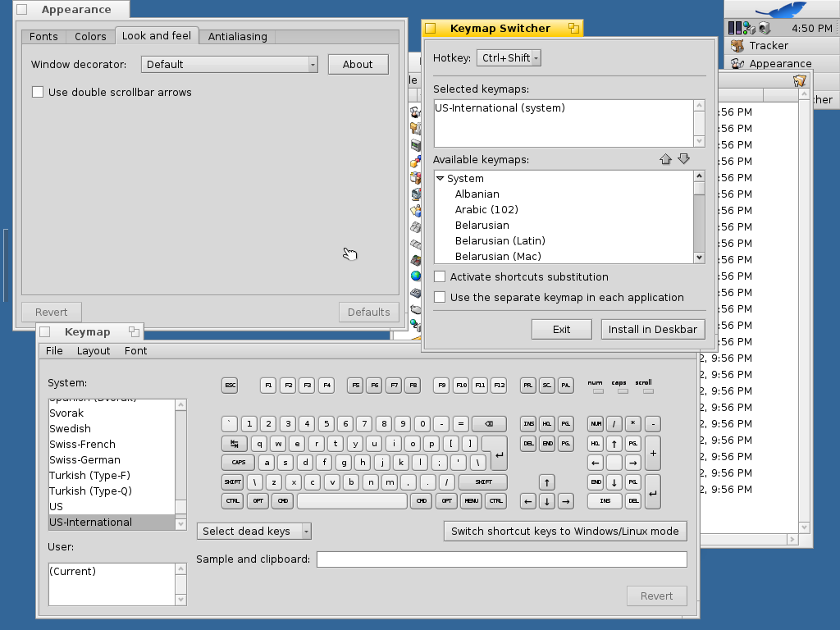Click the System keymap list scrollbar up arrow

[x=180, y=405]
